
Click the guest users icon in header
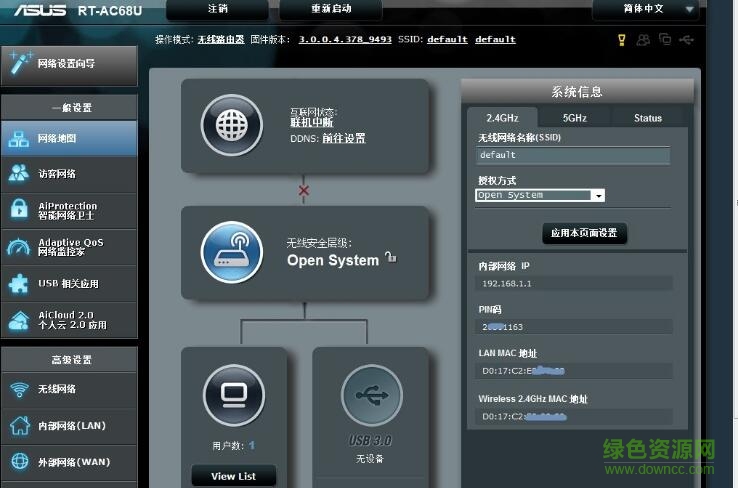pos(643,40)
